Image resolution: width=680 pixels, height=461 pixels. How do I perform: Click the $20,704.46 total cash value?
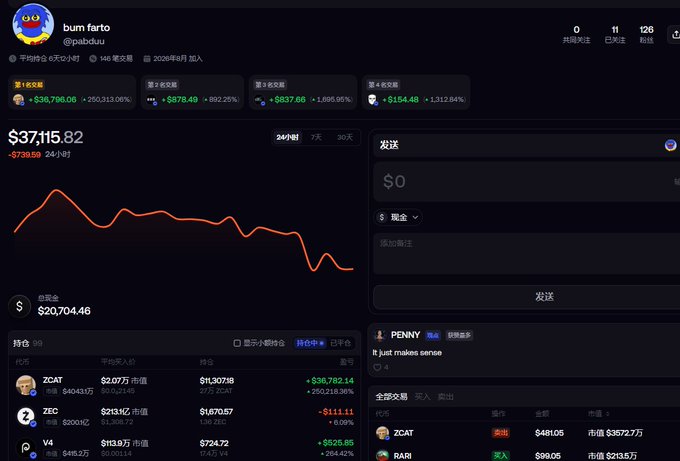coord(64,311)
